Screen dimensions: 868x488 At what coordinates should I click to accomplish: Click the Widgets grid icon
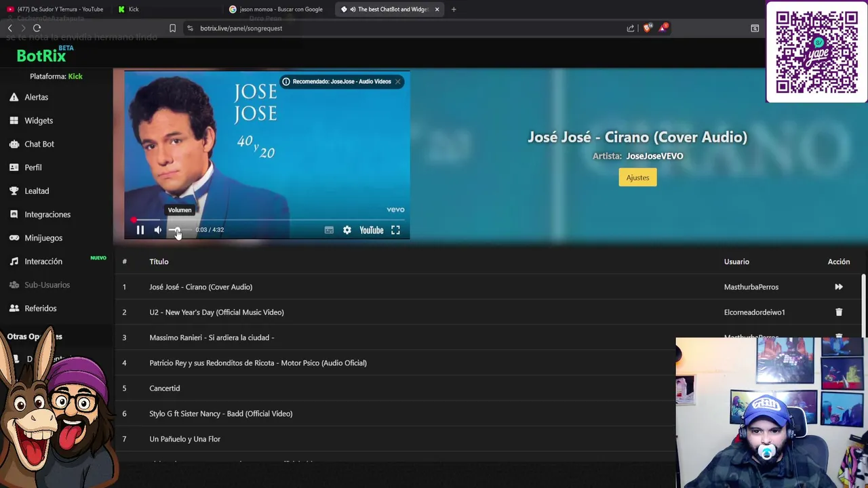[14, 121]
